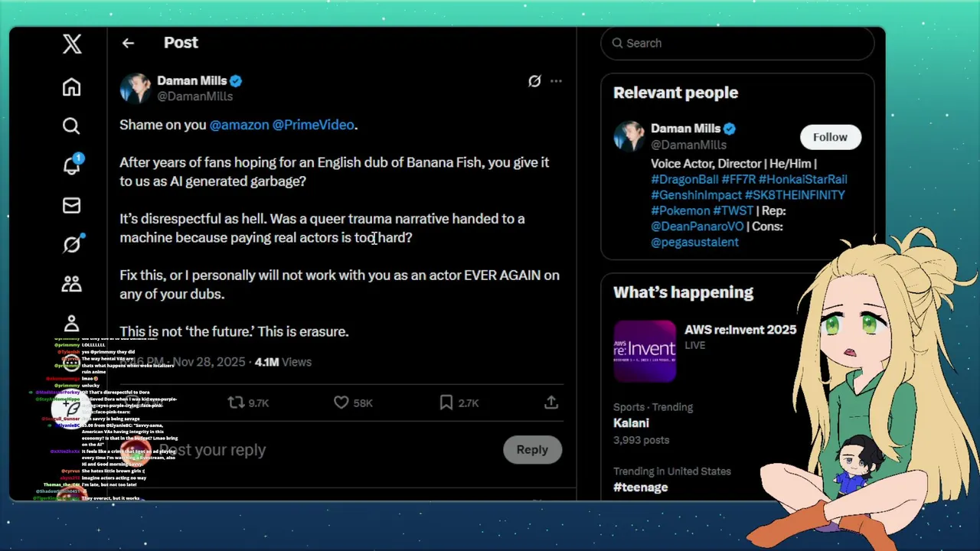
Task: Open the @DamanMills handle under the post author
Action: (194, 96)
